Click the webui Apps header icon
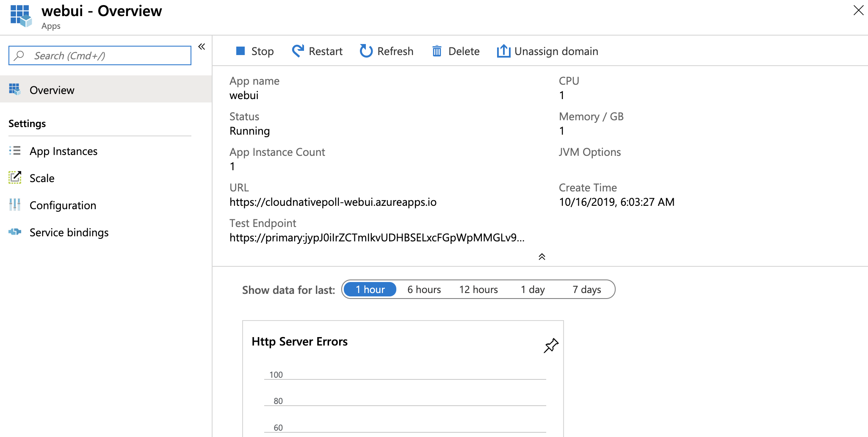The image size is (868, 437). point(21,16)
